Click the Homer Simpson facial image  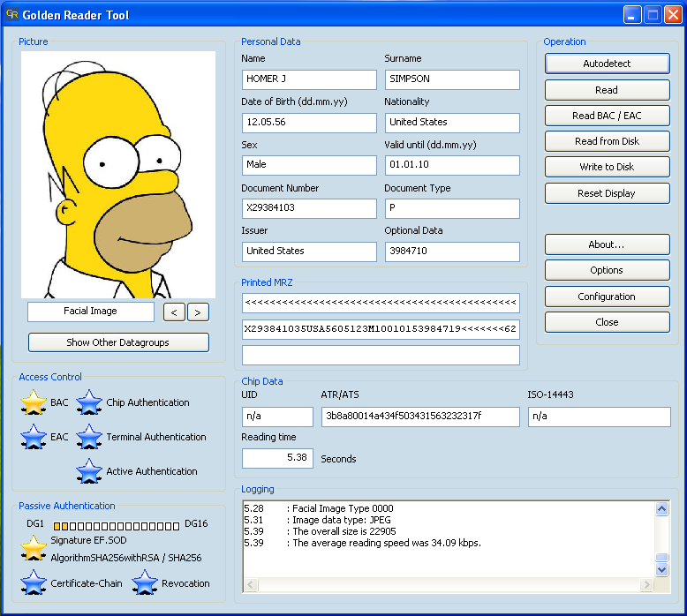pos(118,175)
